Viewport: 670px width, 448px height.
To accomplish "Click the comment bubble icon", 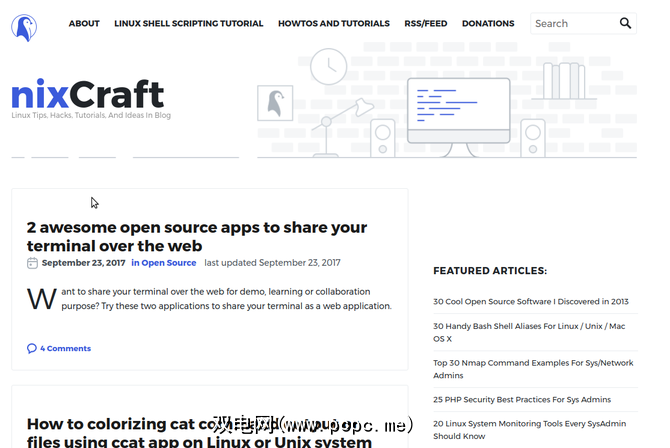I will pyautogui.click(x=32, y=348).
